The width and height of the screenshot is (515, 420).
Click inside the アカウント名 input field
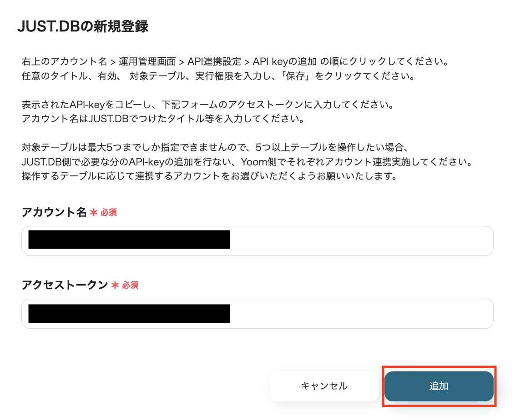pyautogui.click(x=318, y=240)
